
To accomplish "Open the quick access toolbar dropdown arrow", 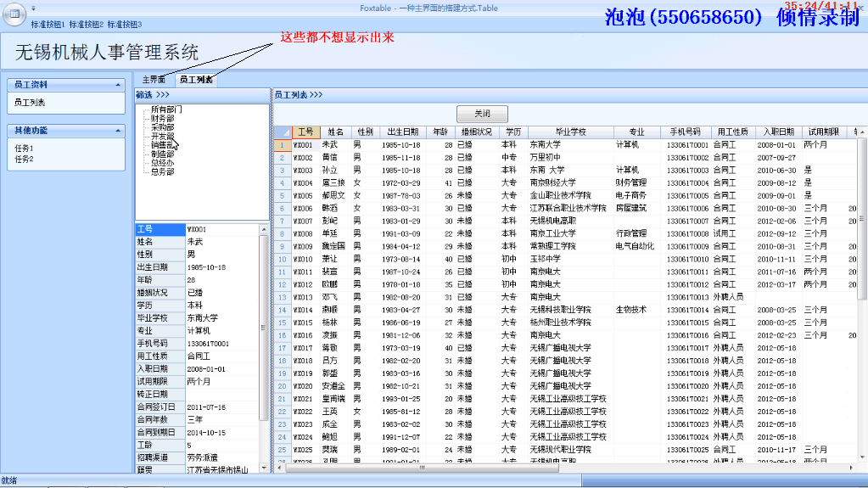I will tap(33, 8).
